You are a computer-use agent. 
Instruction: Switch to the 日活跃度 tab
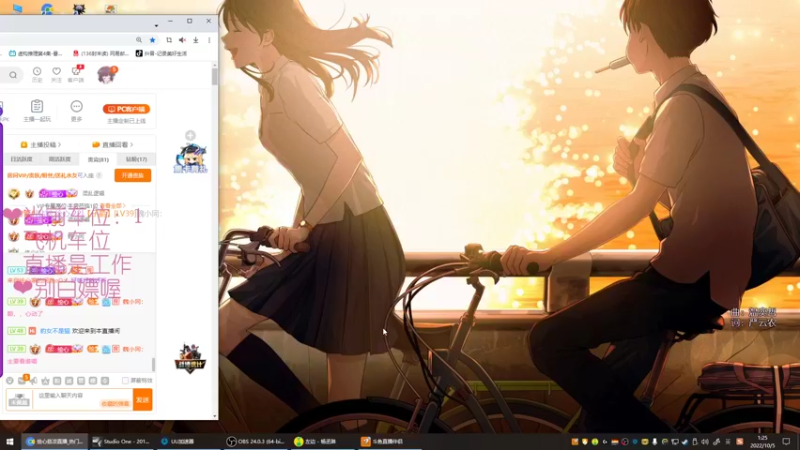21,159
